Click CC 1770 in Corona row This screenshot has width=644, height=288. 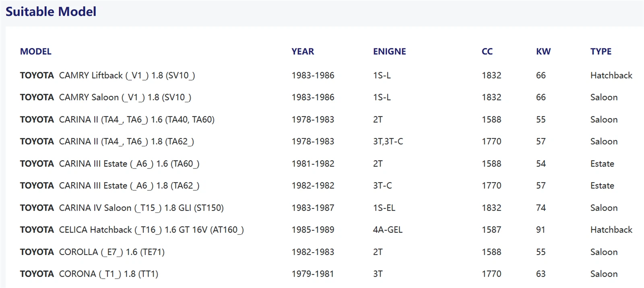[x=491, y=274]
